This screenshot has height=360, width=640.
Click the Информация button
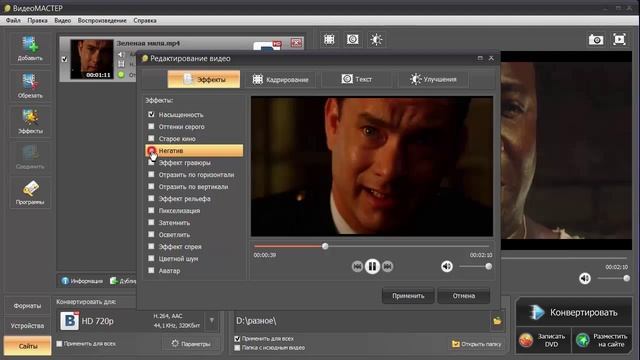[82, 281]
